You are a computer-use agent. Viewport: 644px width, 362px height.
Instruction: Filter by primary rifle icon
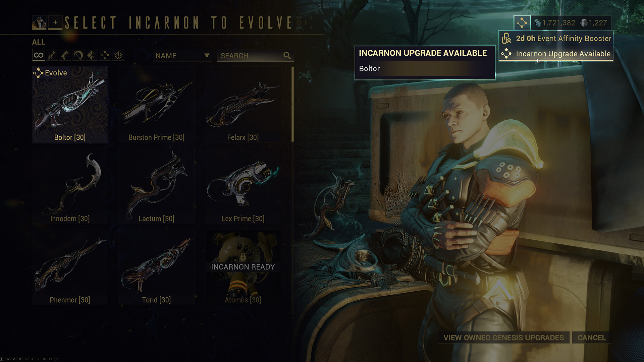tap(52, 55)
